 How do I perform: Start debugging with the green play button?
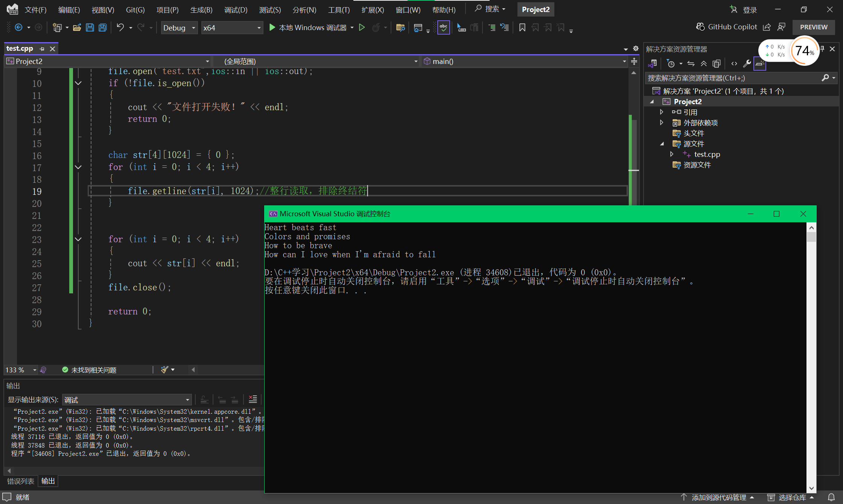272,27
